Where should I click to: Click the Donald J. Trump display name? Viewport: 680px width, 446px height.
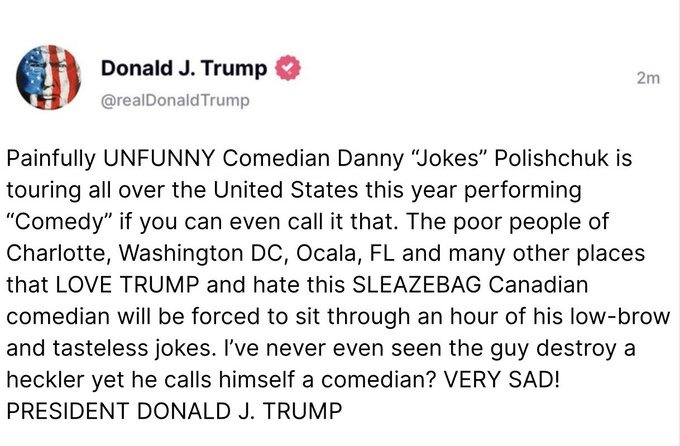pyautogui.click(x=184, y=69)
